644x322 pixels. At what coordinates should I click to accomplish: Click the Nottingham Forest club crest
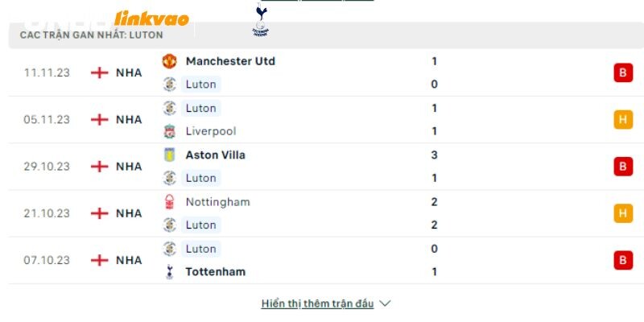(x=169, y=202)
